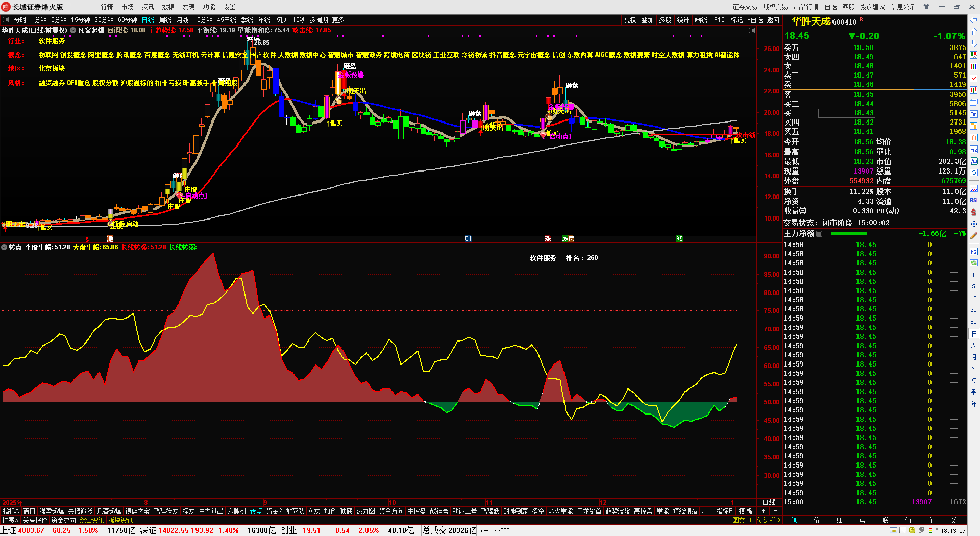Open the 行情 menu
Viewport: 980px width, 536px height.
(x=107, y=7)
